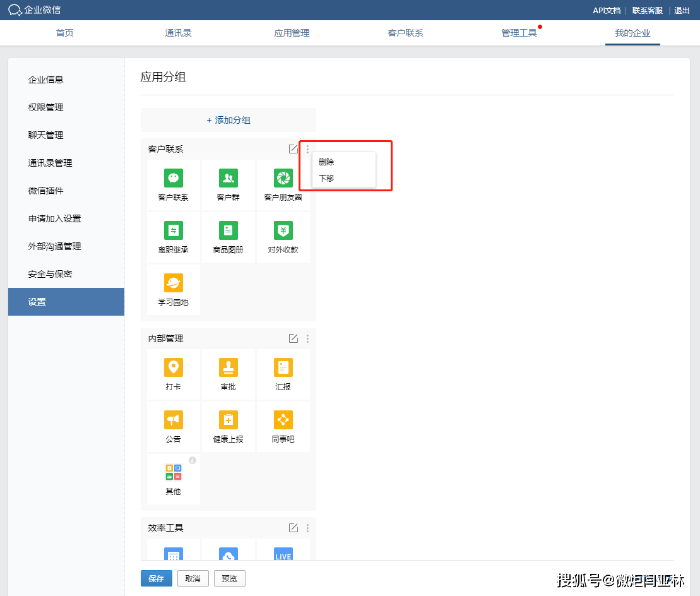Edit the 内部管理 group name
The width and height of the screenshot is (700, 596).
294,338
